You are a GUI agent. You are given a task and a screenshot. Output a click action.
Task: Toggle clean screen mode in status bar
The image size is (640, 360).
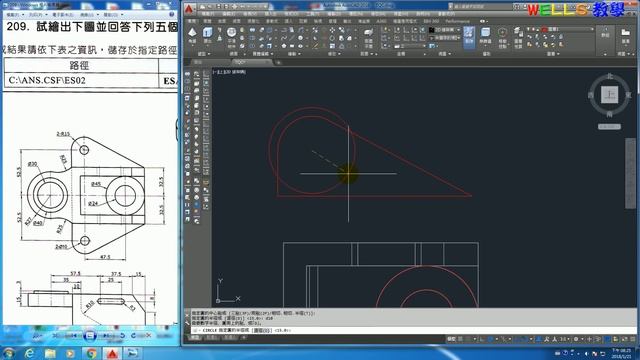623,339
